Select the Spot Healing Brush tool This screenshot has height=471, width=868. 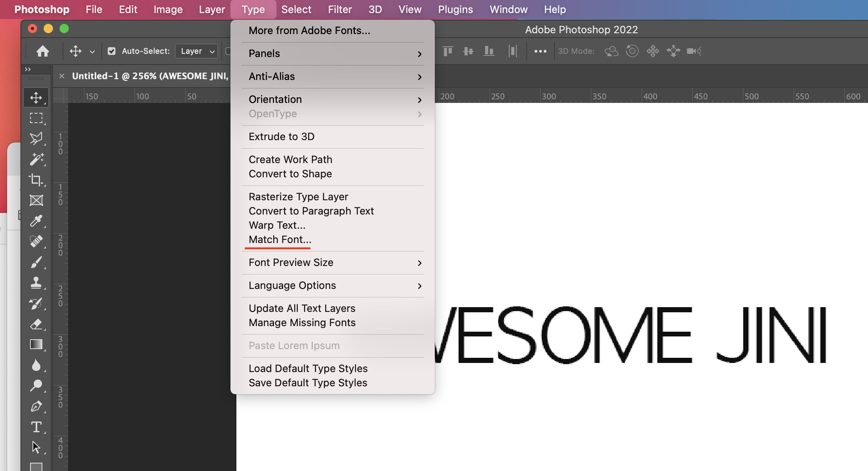[x=36, y=241]
